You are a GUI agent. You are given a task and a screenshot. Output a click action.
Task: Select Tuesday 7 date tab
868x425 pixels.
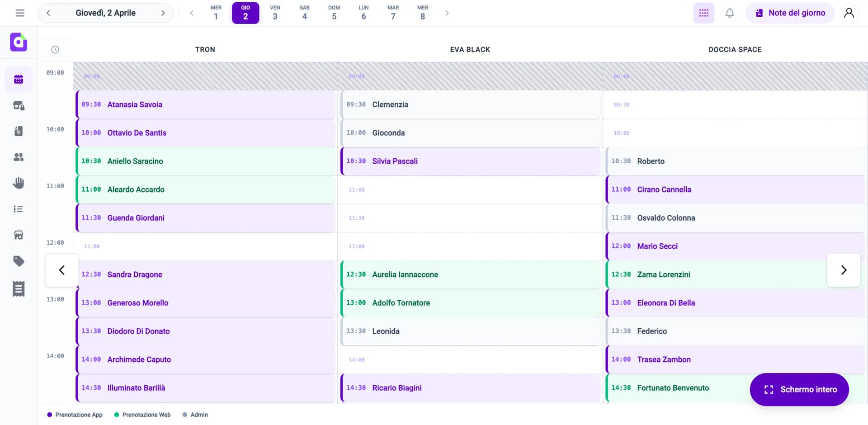pyautogui.click(x=393, y=13)
